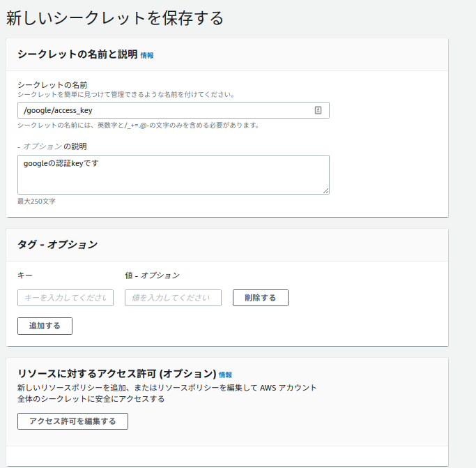Click the 値 - オプション column label
Viewport: 476px width, 468px height.
[153, 275]
